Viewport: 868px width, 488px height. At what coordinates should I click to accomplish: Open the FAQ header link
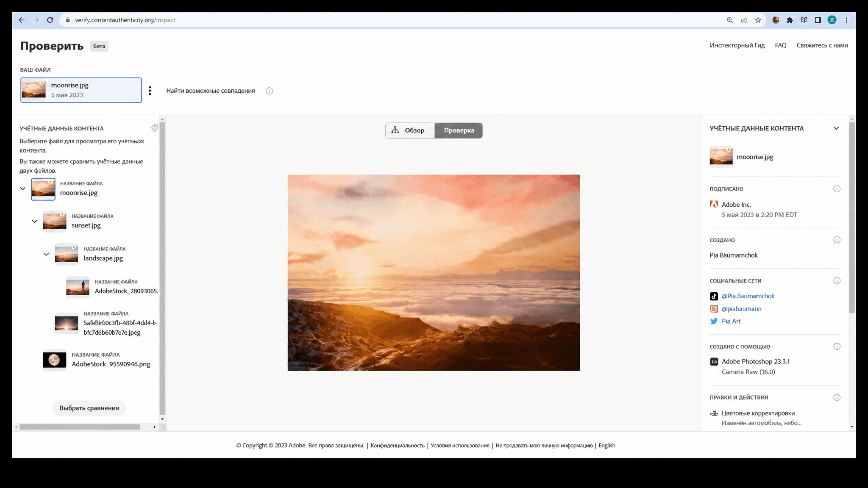pyautogui.click(x=781, y=45)
